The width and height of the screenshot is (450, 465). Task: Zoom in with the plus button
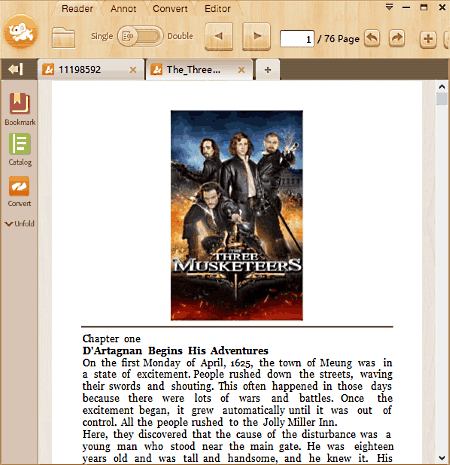(x=428, y=39)
